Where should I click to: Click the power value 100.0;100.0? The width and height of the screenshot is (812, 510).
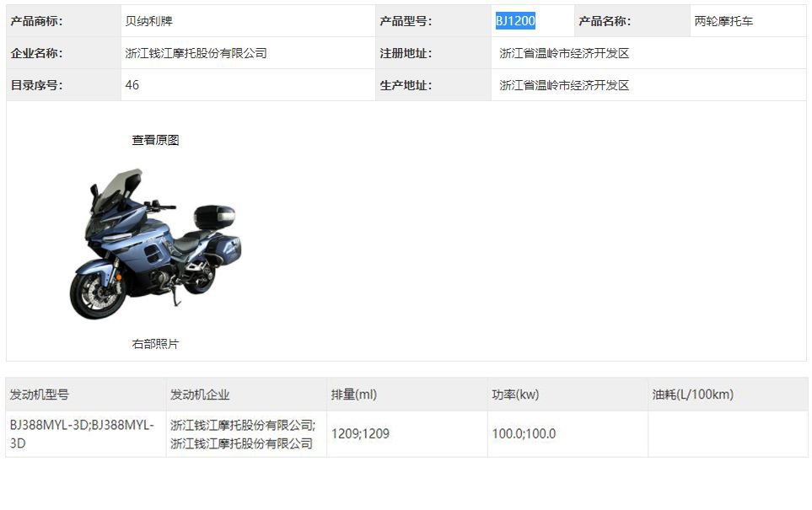click(x=524, y=434)
